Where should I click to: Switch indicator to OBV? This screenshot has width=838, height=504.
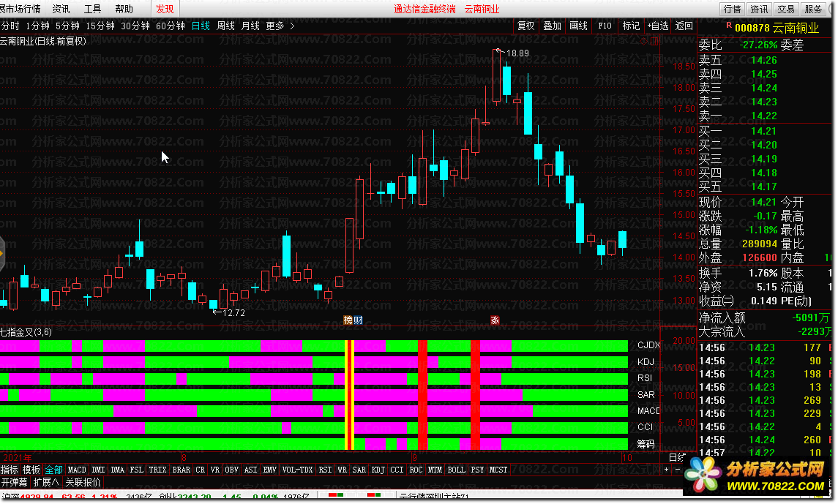(x=232, y=470)
